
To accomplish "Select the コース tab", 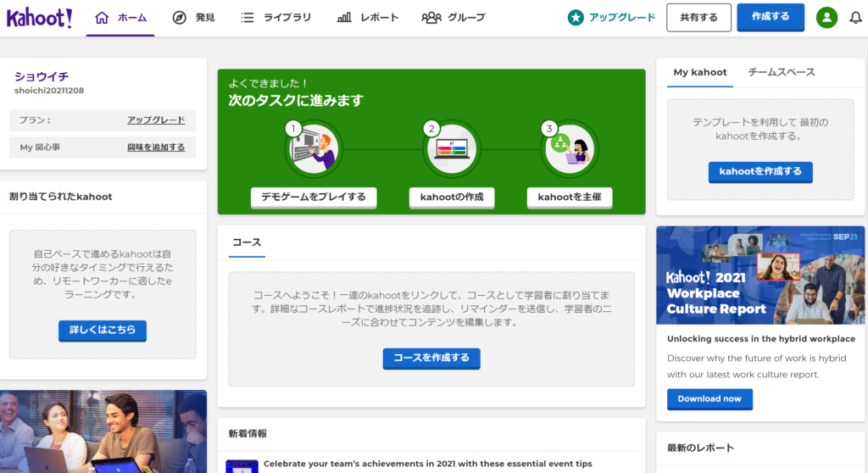I will 247,242.
